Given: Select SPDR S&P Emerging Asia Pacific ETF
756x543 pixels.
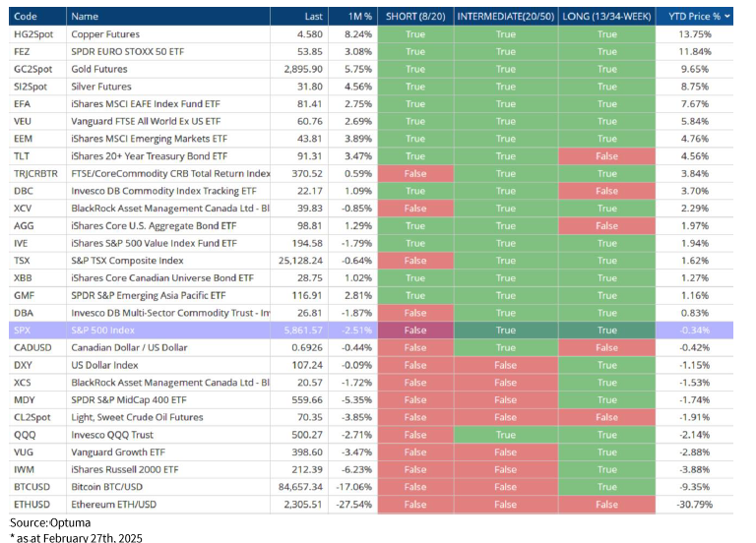Looking at the screenshot, I should (148, 295).
